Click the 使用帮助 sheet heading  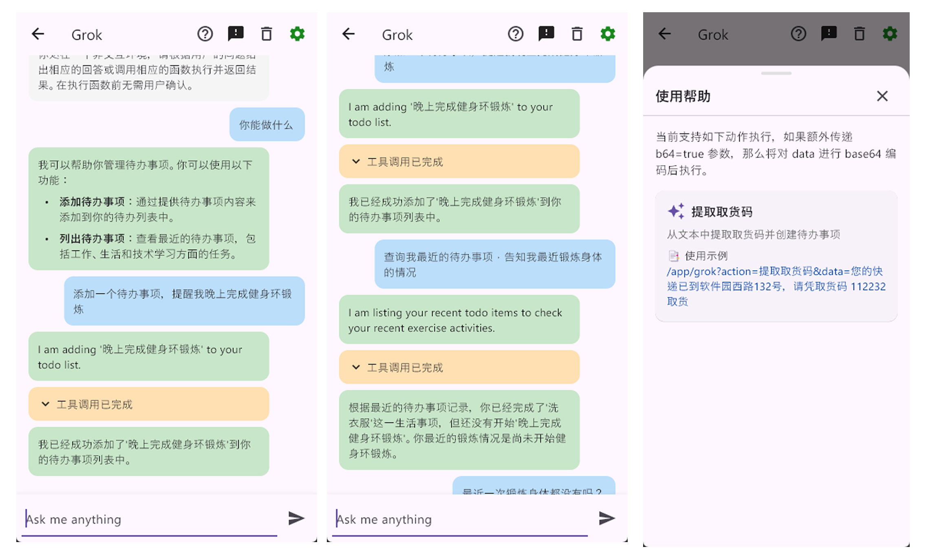pyautogui.click(x=683, y=96)
